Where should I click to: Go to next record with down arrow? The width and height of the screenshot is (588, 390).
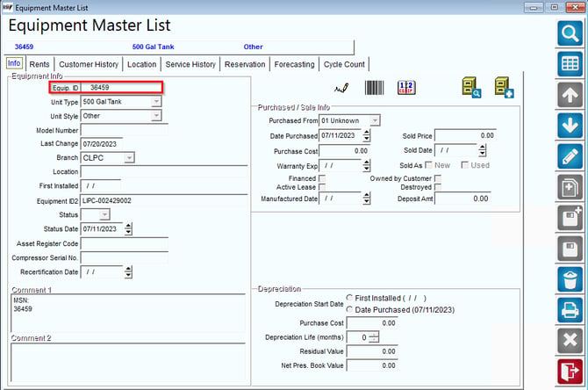tap(570, 126)
